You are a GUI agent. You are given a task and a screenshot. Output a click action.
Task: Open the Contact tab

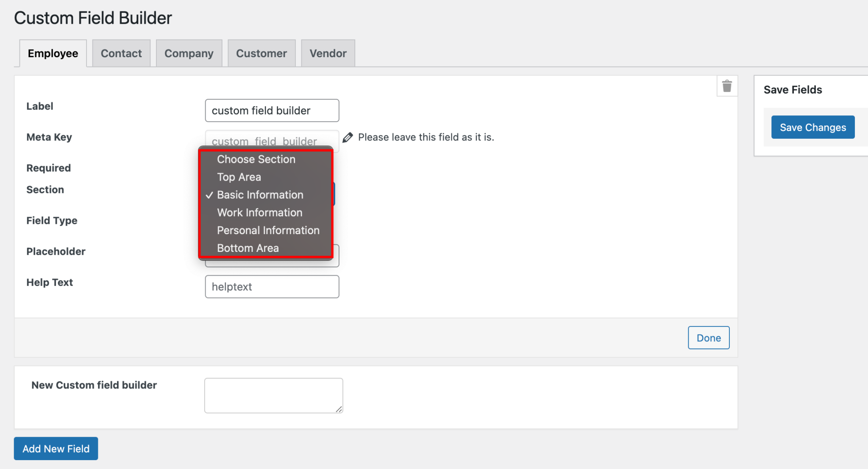click(x=121, y=53)
